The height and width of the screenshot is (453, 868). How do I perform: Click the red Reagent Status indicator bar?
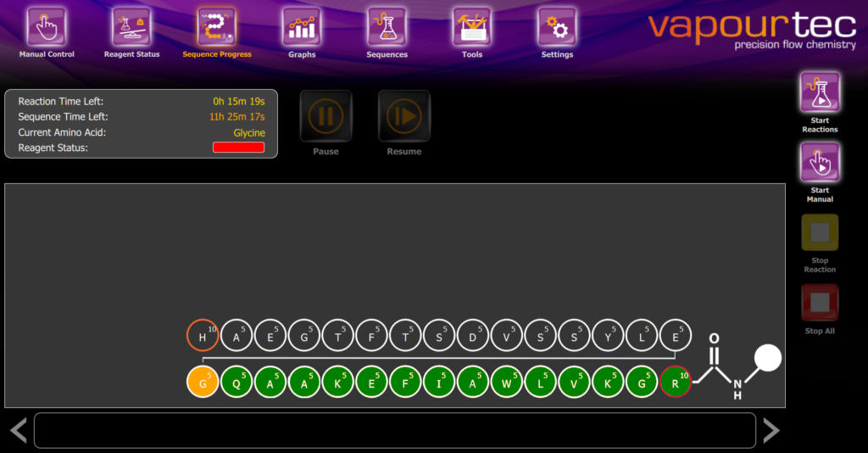(238, 148)
